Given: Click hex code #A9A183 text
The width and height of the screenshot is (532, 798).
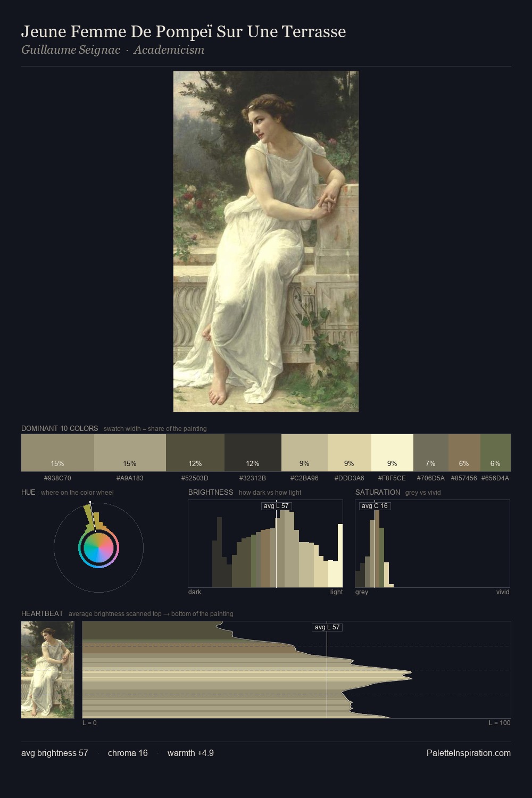Looking at the screenshot, I should 130,478.
